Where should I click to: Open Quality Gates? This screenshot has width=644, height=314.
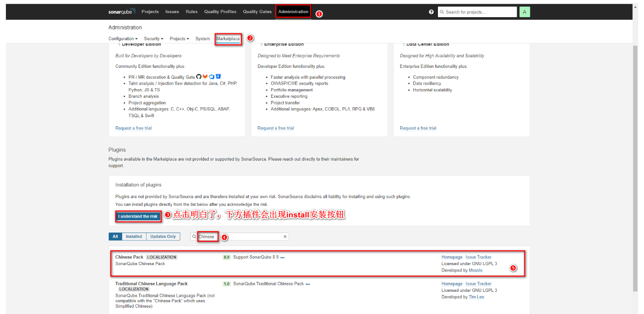pos(257,12)
